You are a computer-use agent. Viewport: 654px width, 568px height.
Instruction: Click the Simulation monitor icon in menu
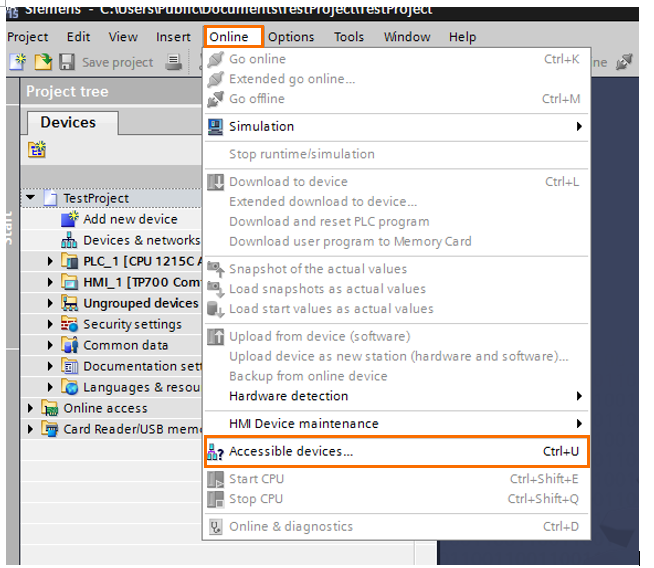coord(215,126)
